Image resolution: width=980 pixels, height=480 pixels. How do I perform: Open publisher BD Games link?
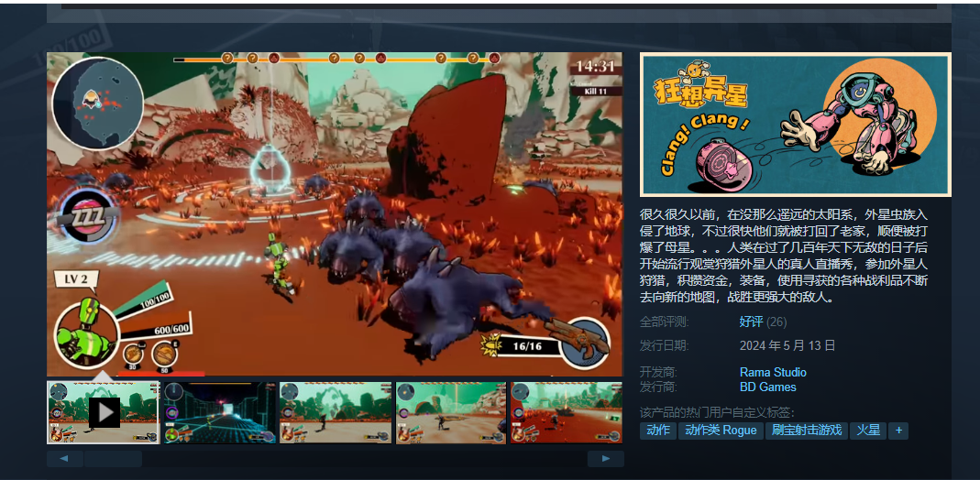(x=767, y=387)
